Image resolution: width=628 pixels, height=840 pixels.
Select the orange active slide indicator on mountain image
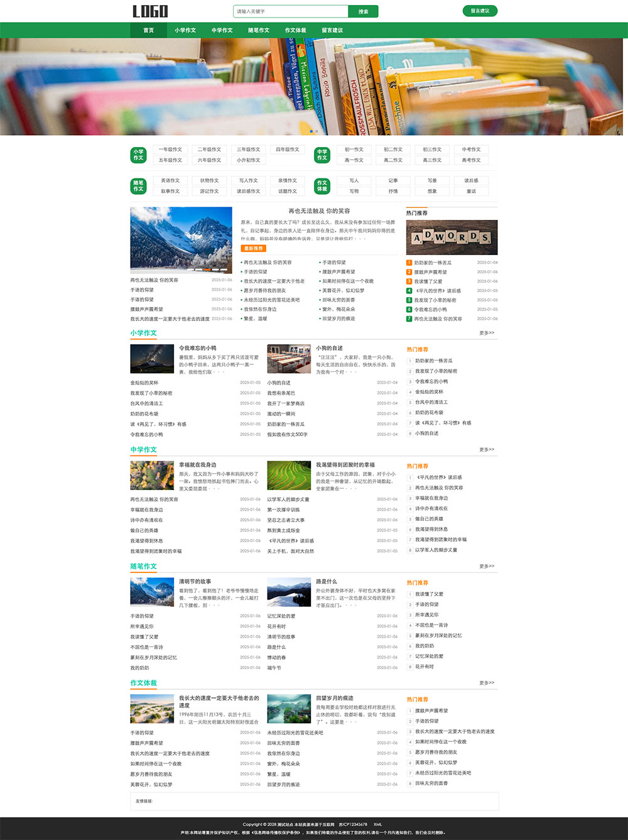[x=206, y=270]
